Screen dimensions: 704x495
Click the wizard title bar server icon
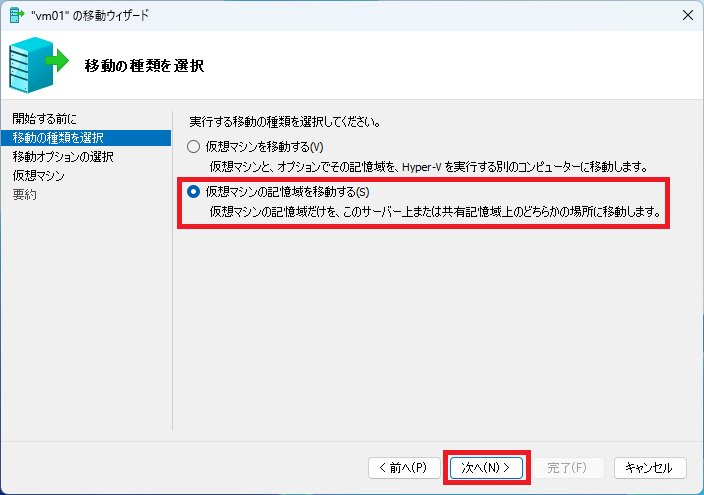tap(16, 15)
